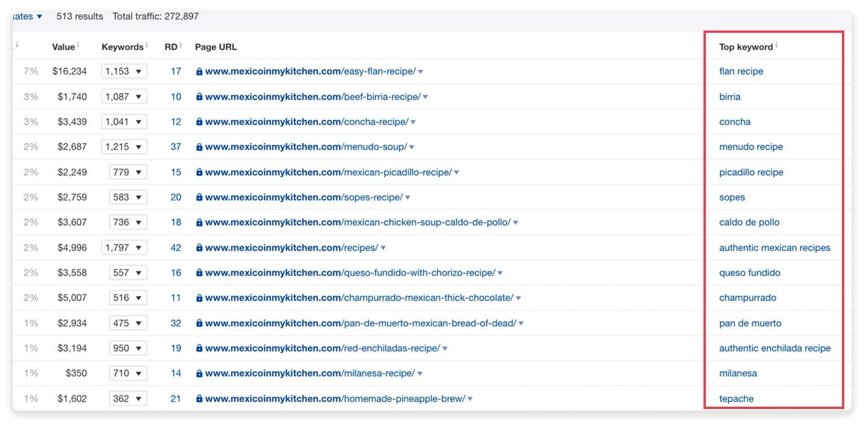Click the info icon beside Value header
Viewport: 868px width, 435px height.
coord(78,45)
